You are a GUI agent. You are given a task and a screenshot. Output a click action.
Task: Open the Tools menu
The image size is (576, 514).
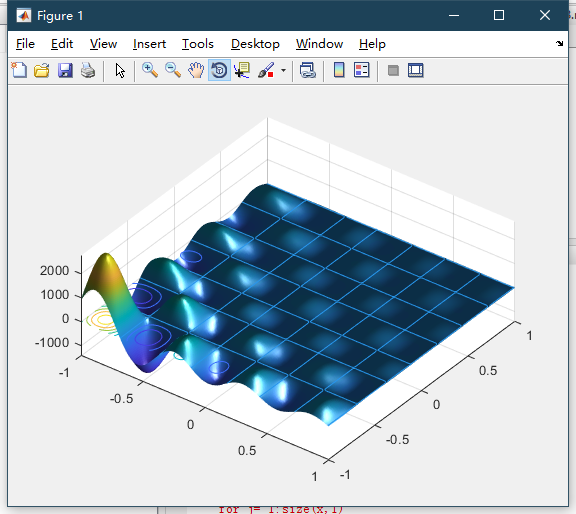pos(198,44)
